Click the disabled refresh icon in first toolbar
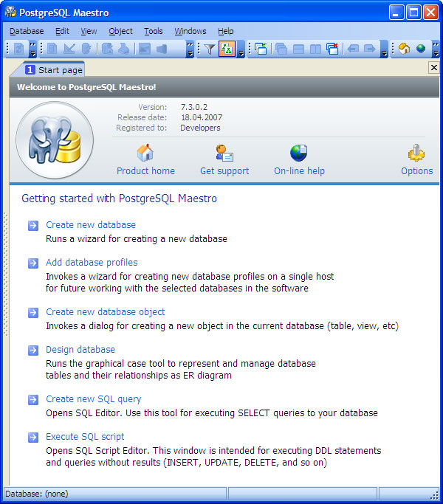This screenshot has width=443, height=504. pyautogui.click(x=18, y=49)
